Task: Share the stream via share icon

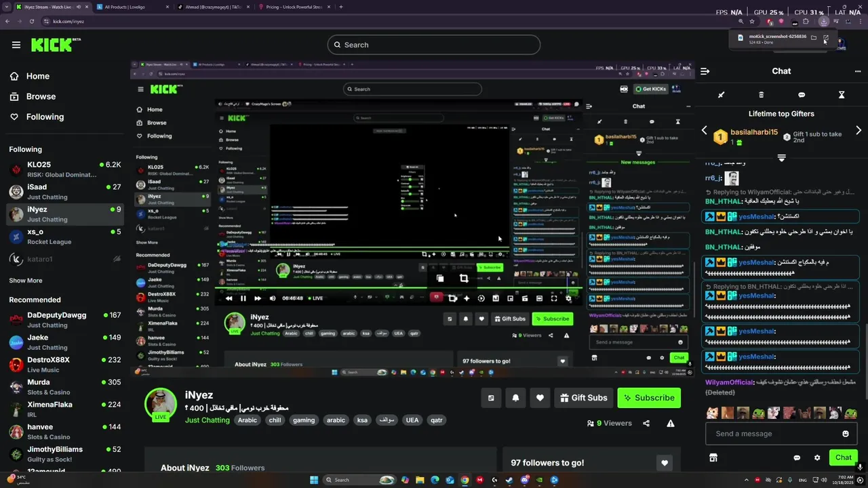Action: (x=646, y=424)
